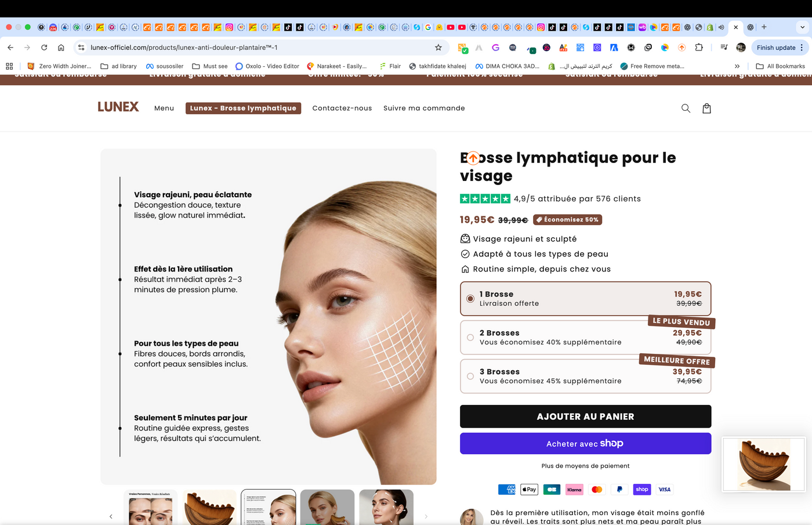This screenshot has width=812, height=525.
Task: Open the Menu navigation item
Action: (164, 108)
